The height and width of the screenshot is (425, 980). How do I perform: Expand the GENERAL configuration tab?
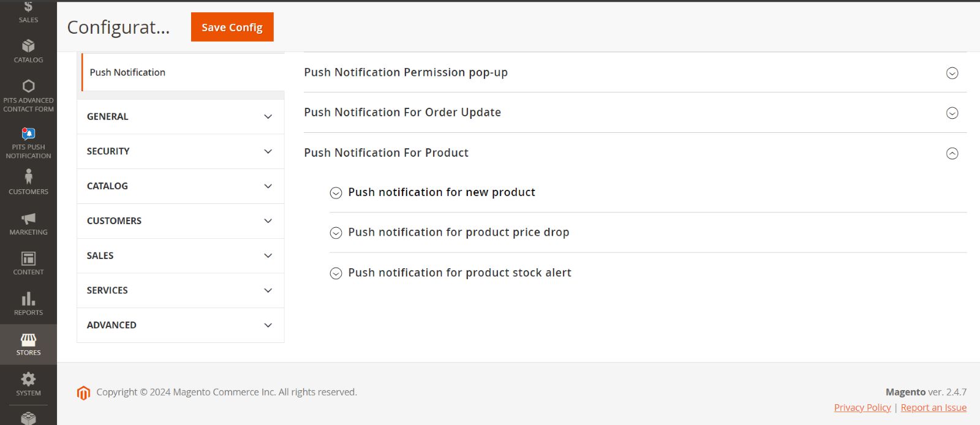(181, 116)
